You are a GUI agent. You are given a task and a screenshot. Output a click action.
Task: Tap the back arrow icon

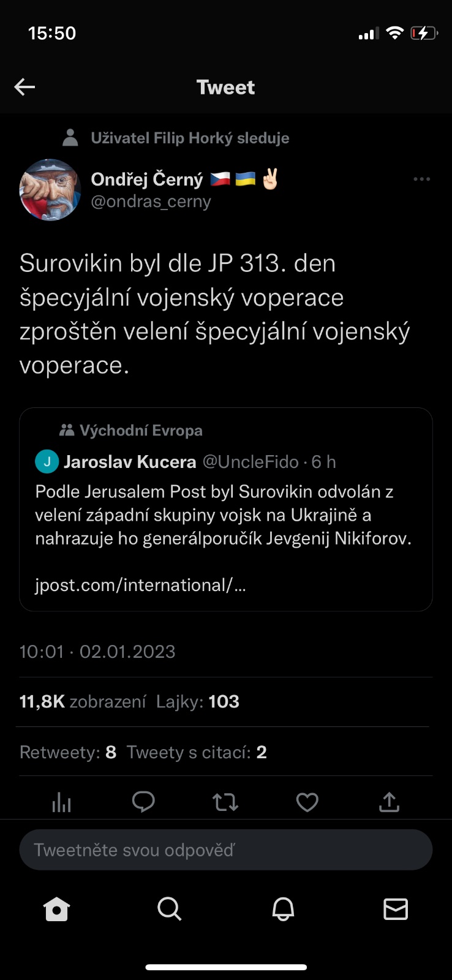(24, 87)
